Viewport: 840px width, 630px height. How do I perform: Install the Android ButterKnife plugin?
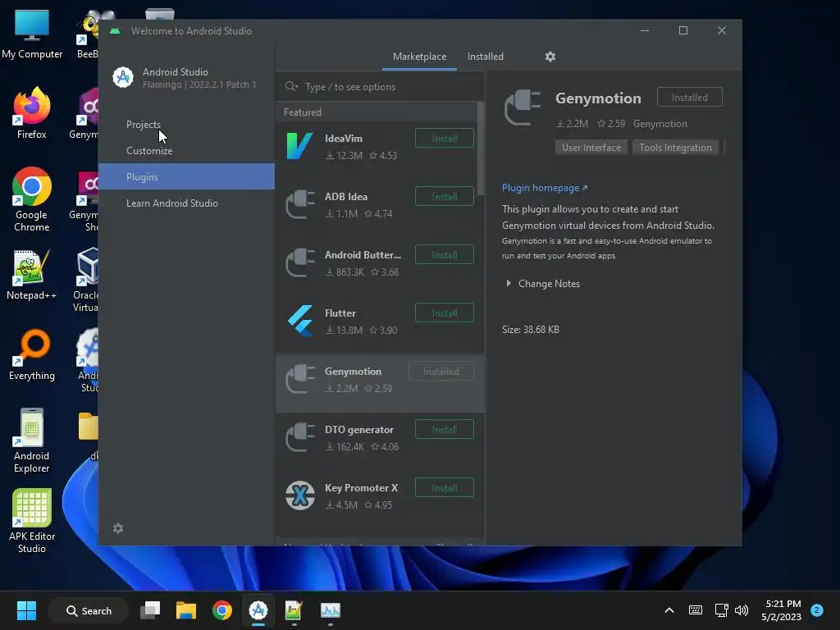coord(445,254)
